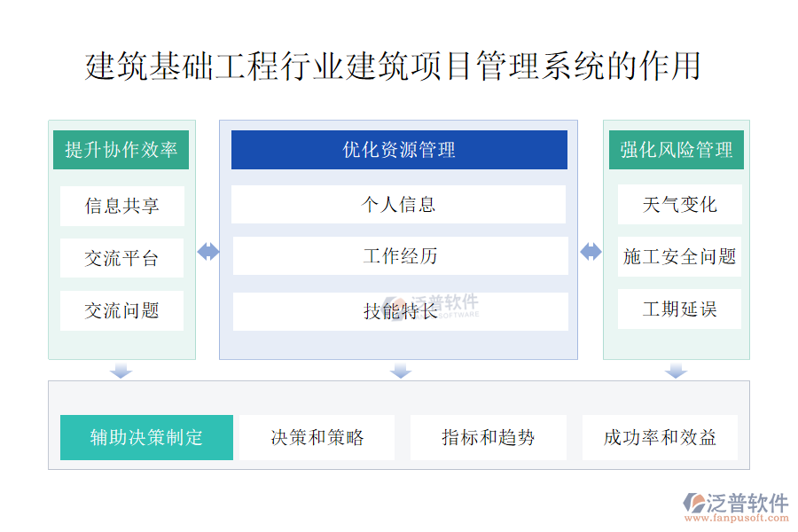Select the 优化资源管理 header
Image resolution: width=798 pixels, height=532 pixels.
(x=399, y=150)
